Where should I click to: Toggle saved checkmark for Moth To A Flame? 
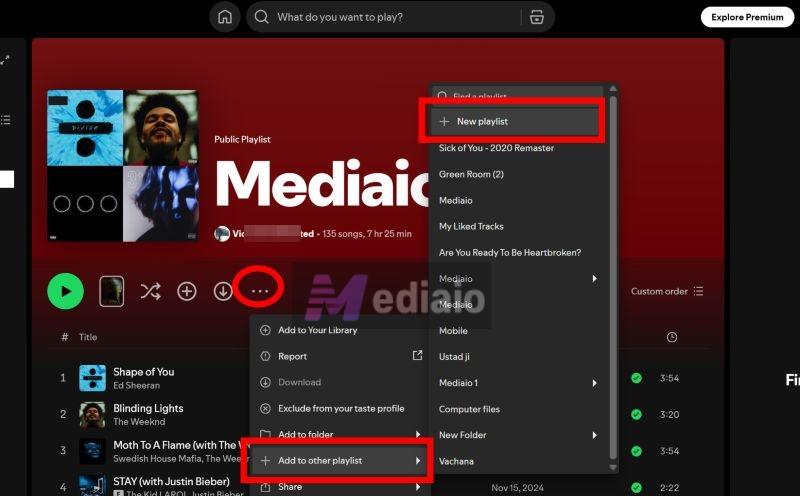click(636, 451)
